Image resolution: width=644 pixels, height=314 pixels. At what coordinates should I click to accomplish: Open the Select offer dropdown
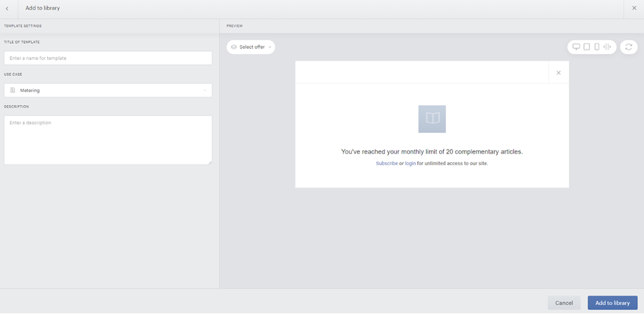(x=251, y=47)
